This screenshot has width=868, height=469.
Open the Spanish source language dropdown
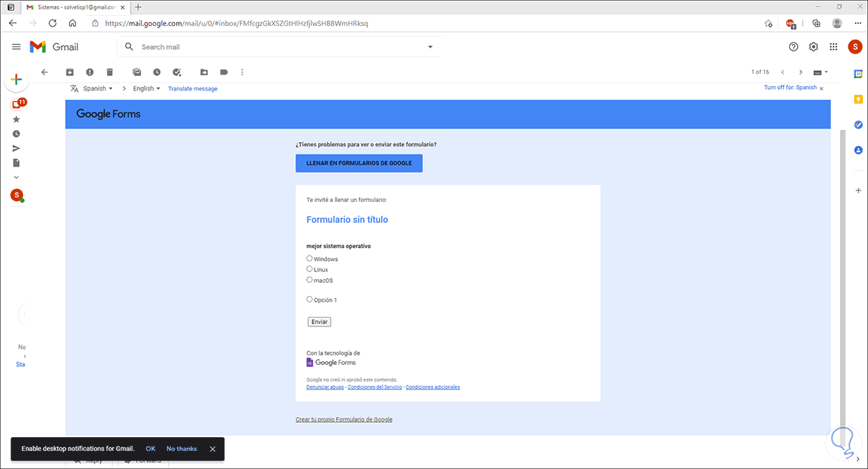click(x=98, y=88)
